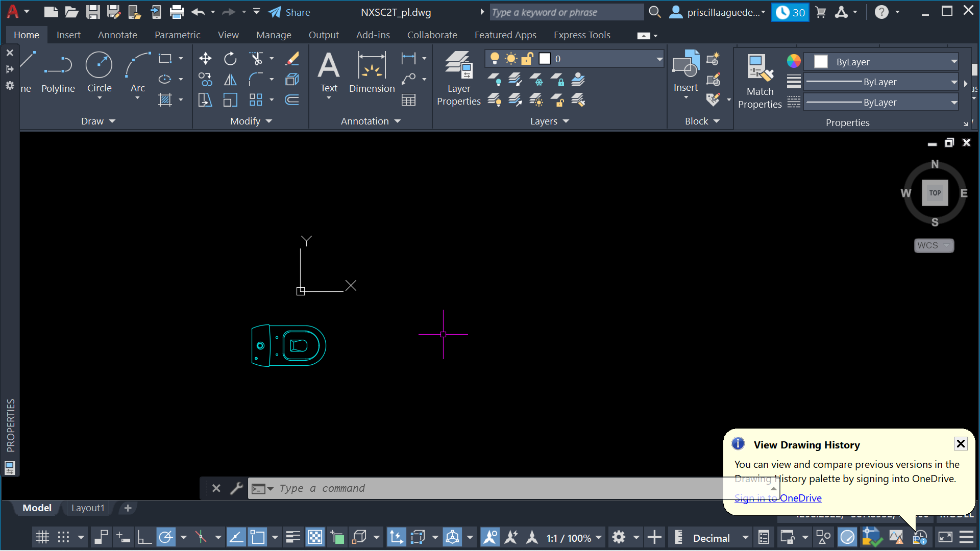Toggle dynamic UCS
This screenshot has height=551, width=980.
click(396, 537)
